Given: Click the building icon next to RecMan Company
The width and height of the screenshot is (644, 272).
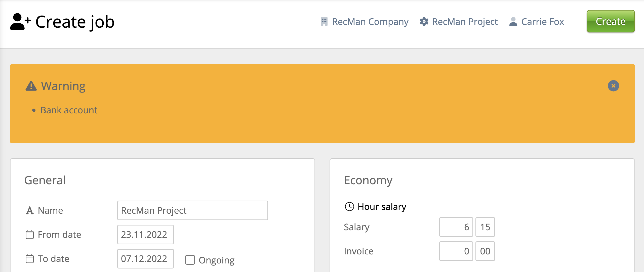Looking at the screenshot, I should tap(324, 22).
